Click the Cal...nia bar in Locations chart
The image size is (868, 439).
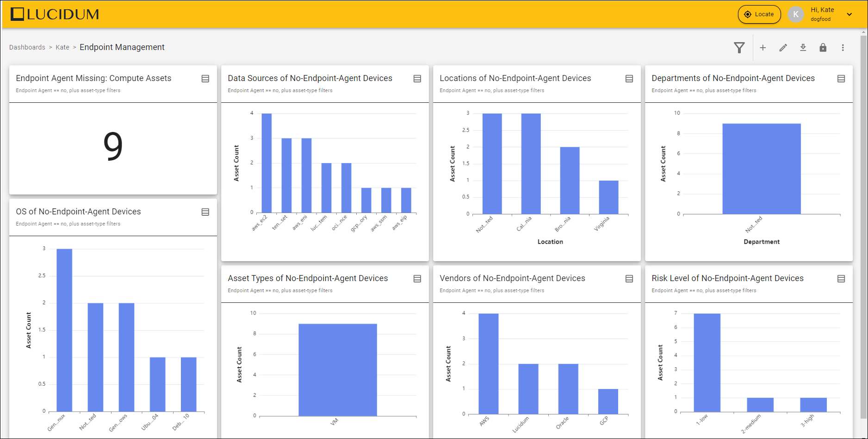click(x=531, y=163)
